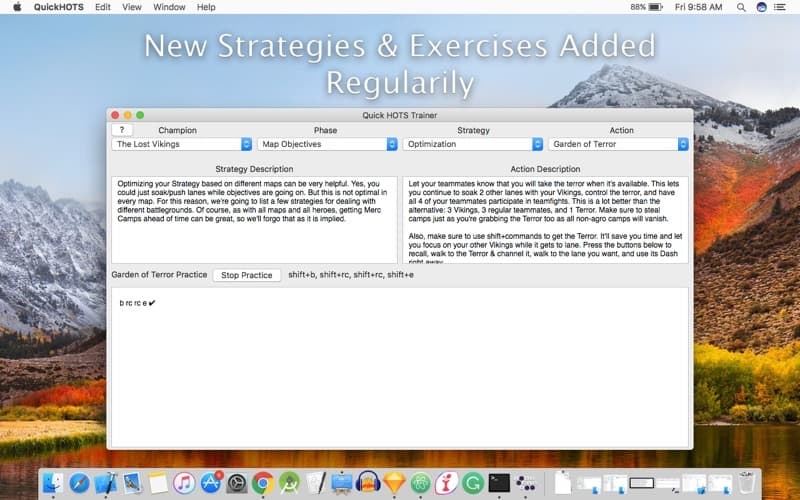Click the Stop Practice button

[x=246, y=275]
